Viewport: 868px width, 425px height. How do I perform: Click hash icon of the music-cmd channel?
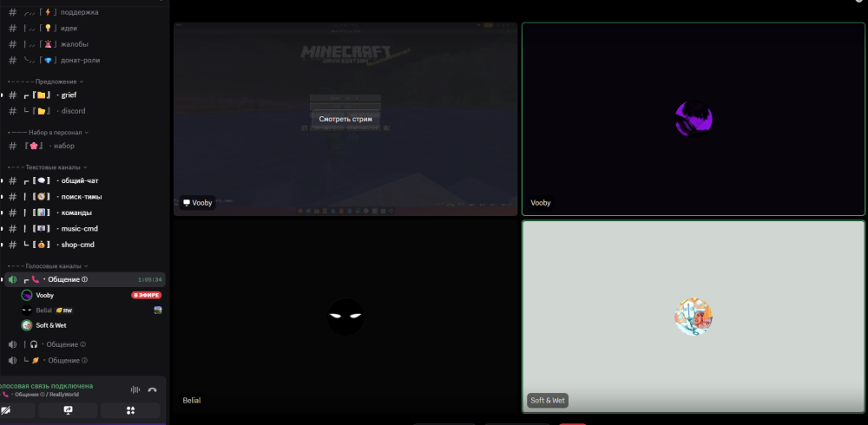pos(13,229)
